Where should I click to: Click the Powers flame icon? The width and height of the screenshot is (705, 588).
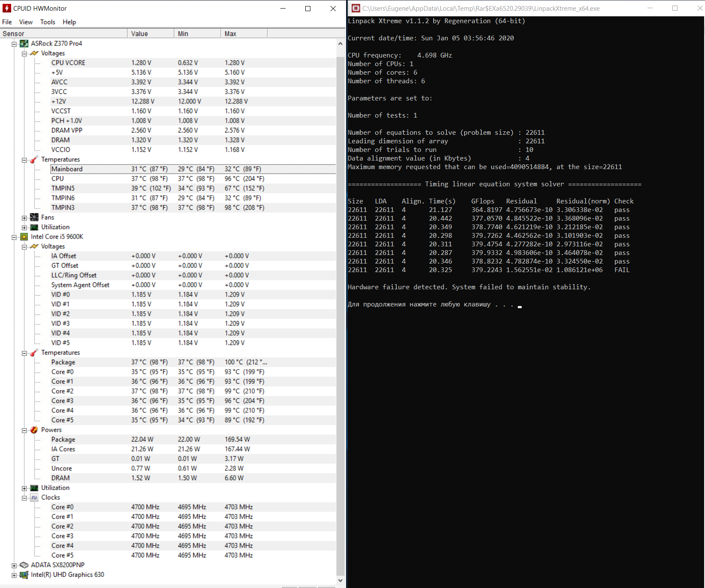[34, 430]
